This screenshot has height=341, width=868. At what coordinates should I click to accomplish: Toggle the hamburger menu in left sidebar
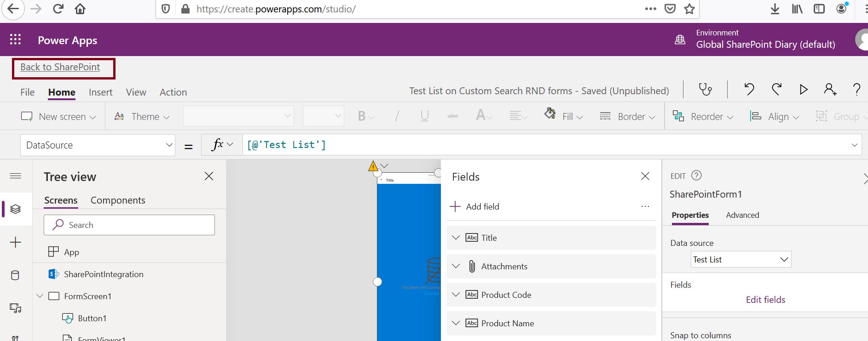pyautogui.click(x=15, y=176)
